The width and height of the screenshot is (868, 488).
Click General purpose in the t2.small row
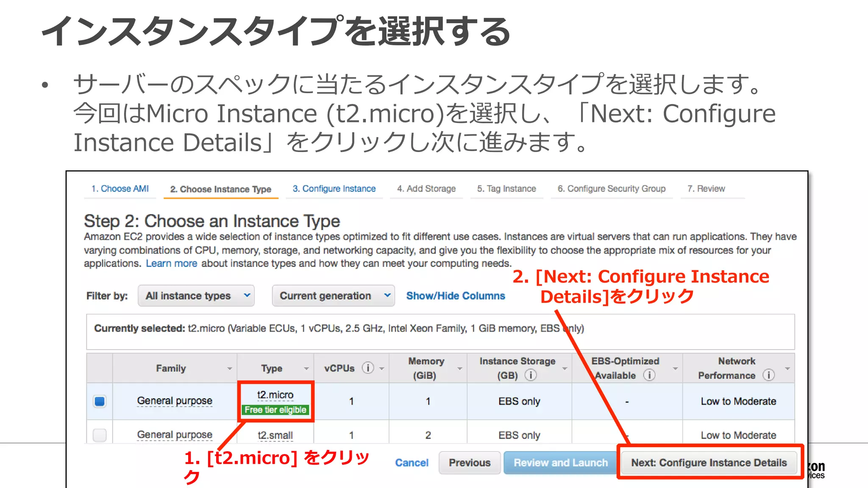click(175, 435)
